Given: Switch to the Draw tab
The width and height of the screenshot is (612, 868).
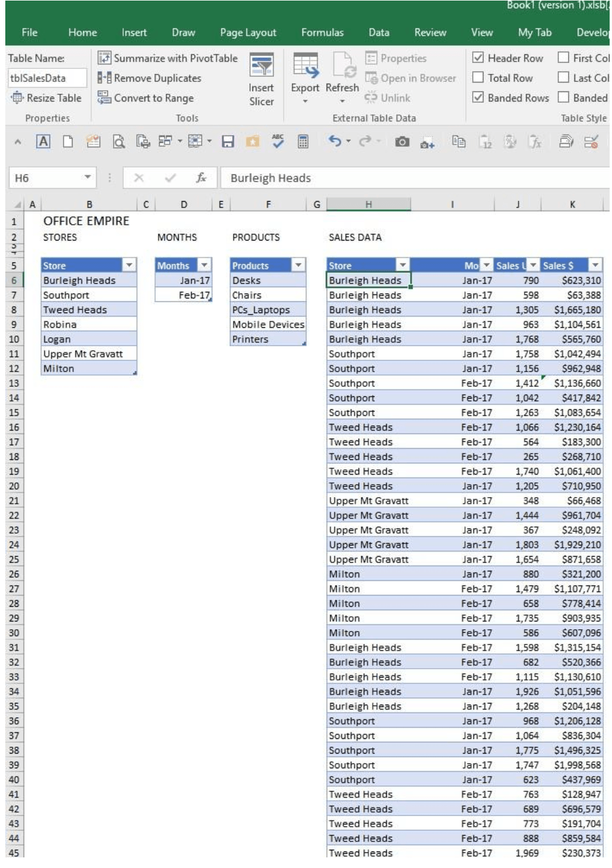Looking at the screenshot, I should [x=183, y=32].
